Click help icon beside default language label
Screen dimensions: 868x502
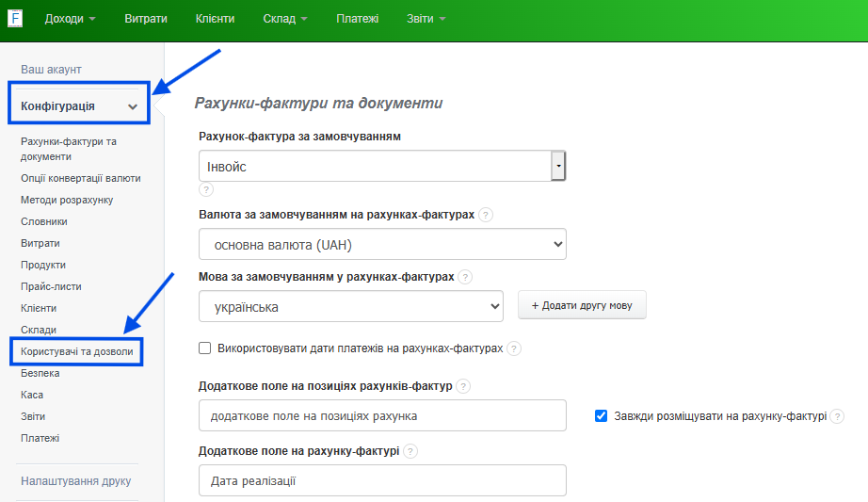tap(465, 277)
